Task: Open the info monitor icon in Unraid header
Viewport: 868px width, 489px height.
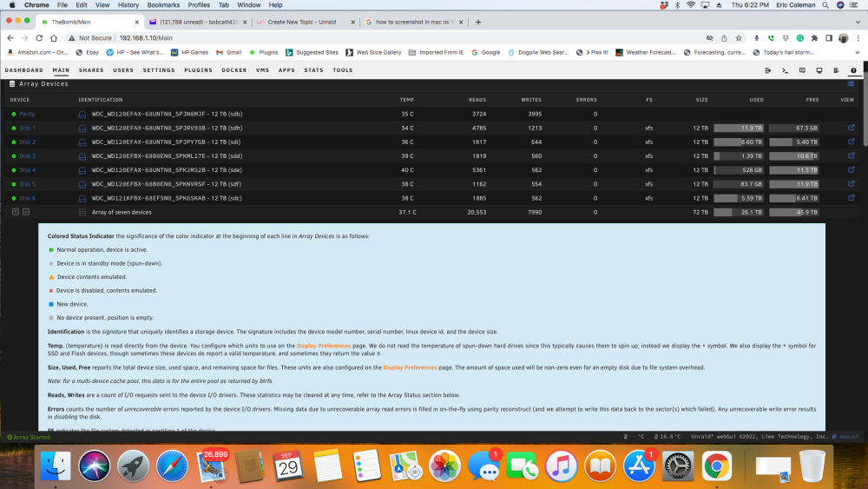Action: [x=819, y=70]
